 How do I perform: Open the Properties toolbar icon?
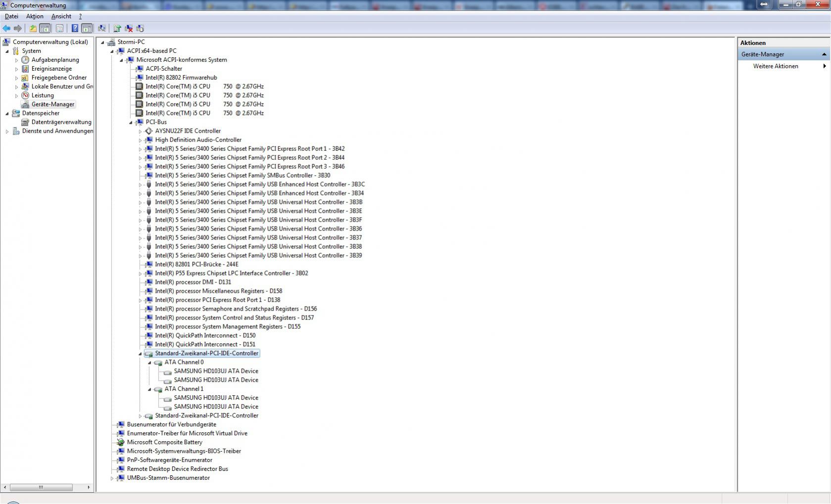pyautogui.click(x=59, y=29)
